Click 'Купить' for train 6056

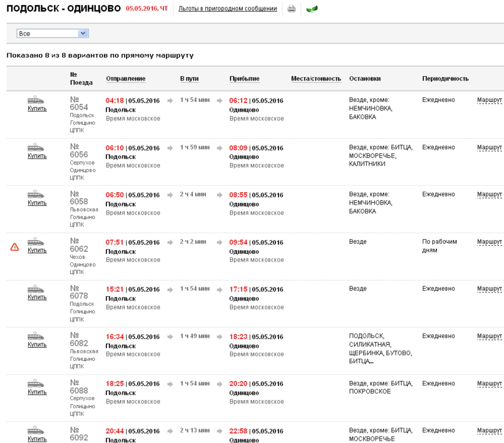coord(37,156)
